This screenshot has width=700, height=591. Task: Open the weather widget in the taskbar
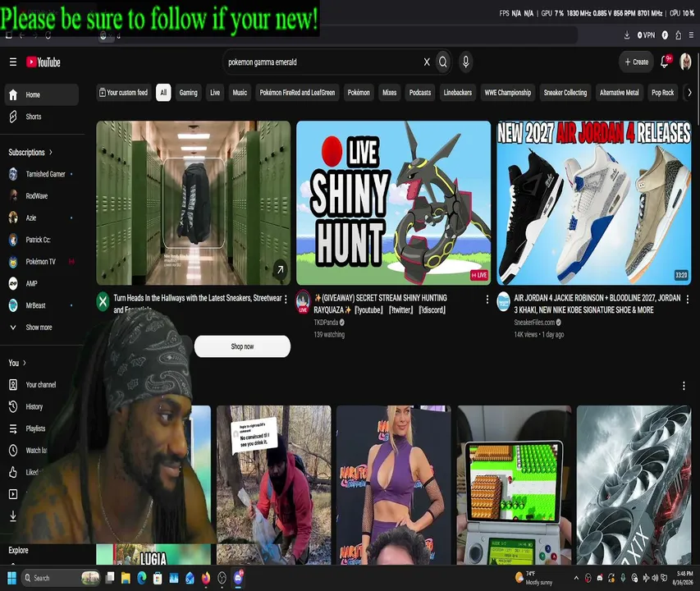tap(534, 578)
